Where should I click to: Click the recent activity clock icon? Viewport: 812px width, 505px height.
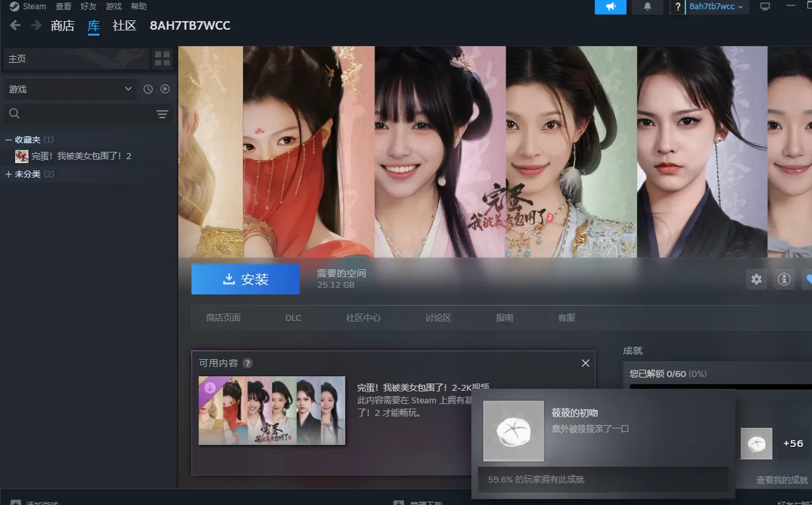tap(148, 89)
